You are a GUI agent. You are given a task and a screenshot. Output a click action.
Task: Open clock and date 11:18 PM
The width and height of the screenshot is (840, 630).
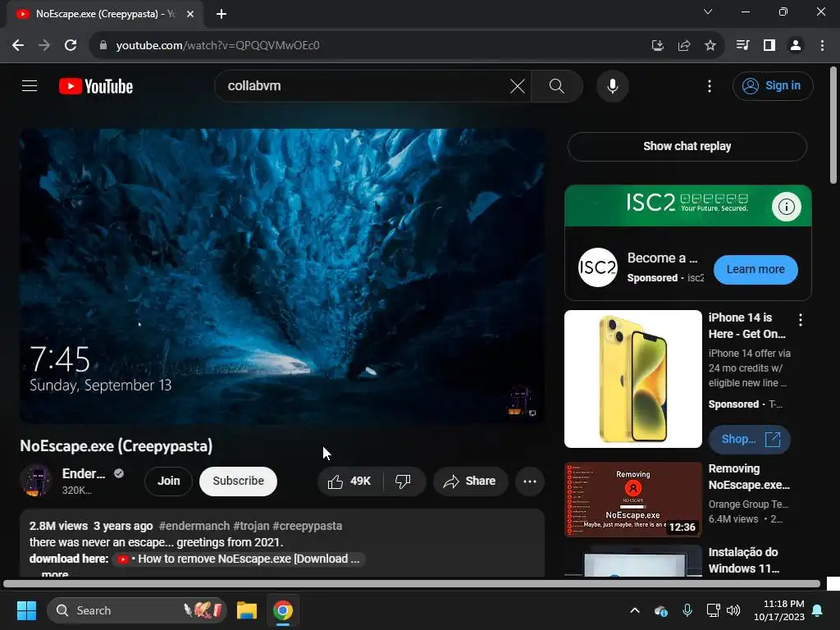coord(779,610)
